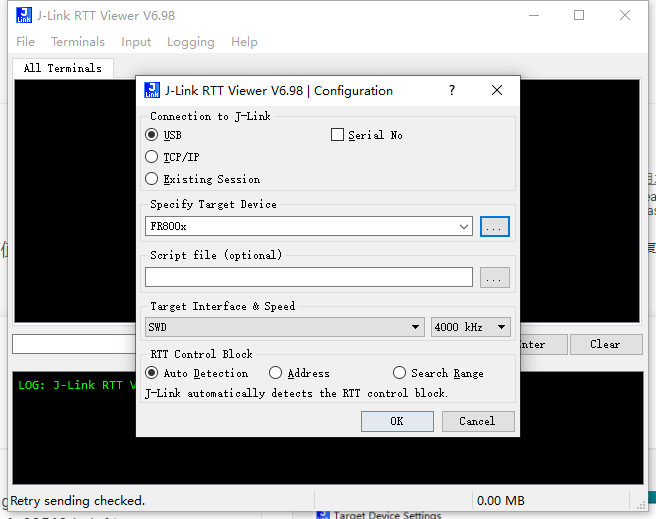Browse for script file with ellipsis button

pos(495,277)
